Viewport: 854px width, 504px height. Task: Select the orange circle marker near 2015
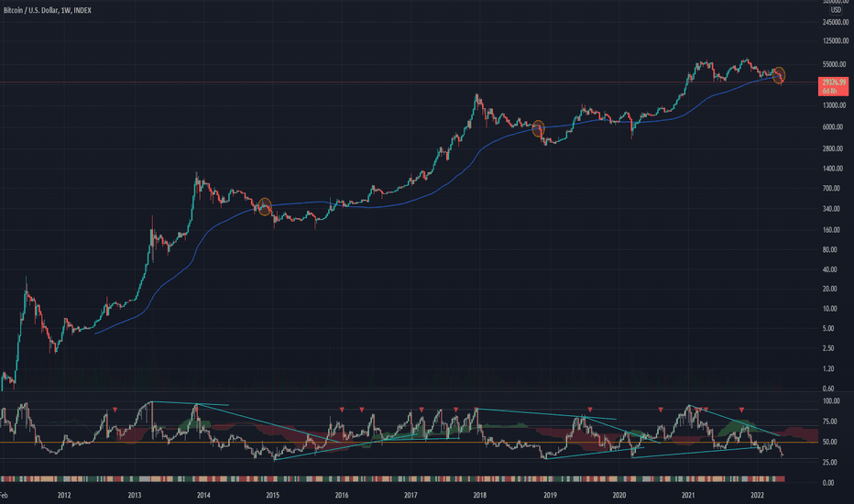point(265,206)
